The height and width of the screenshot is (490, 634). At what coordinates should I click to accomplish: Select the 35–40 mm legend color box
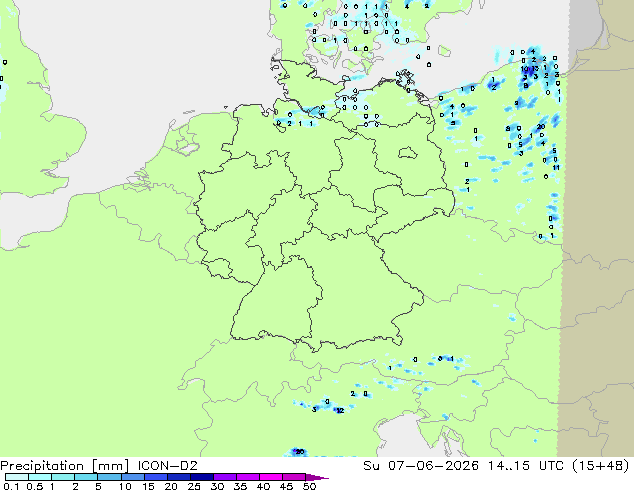click(247, 477)
